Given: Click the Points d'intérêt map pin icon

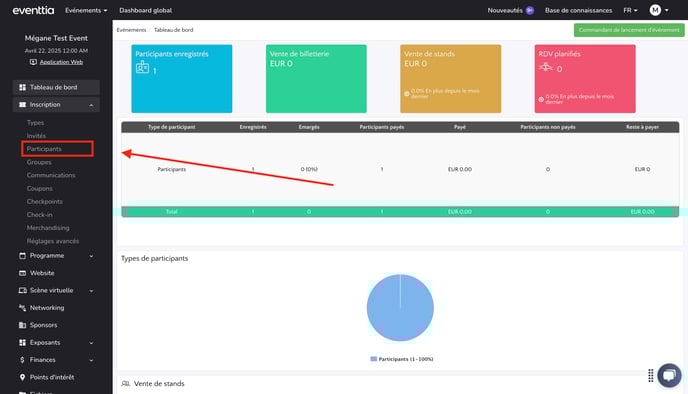Looking at the screenshot, I should [22, 377].
